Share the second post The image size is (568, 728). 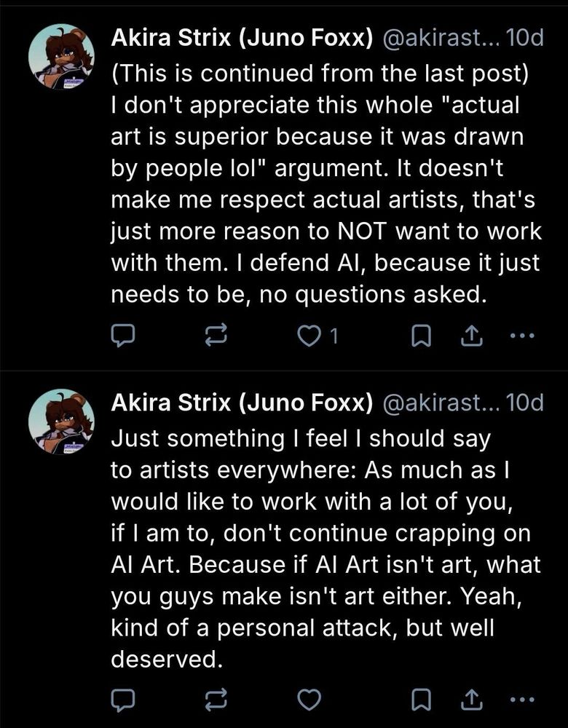(x=470, y=698)
